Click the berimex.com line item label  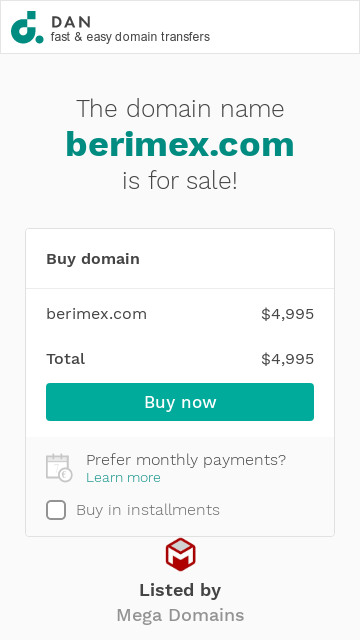[x=96, y=314]
